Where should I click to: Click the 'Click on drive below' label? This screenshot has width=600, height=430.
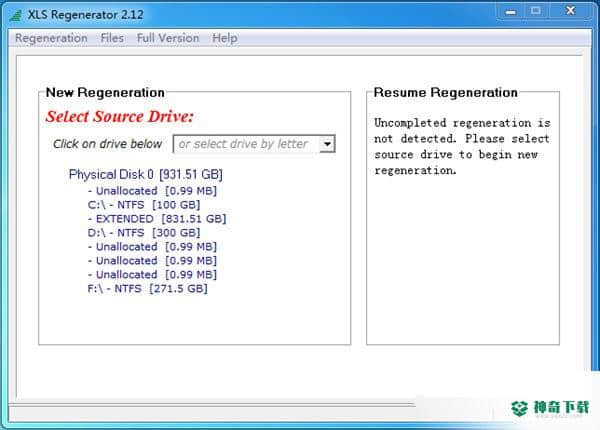[x=108, y=144]
